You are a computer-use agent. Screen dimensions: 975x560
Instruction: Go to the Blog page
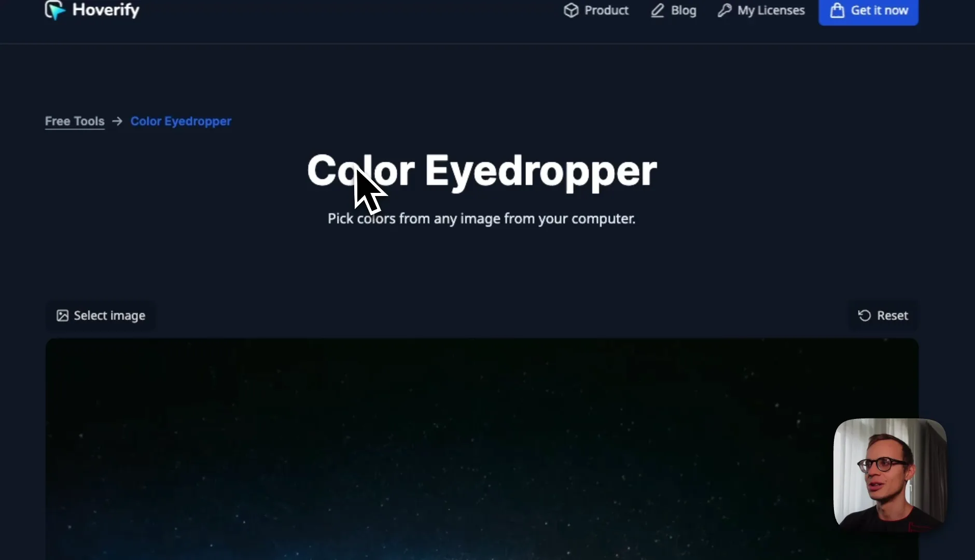tap(674, 10)
